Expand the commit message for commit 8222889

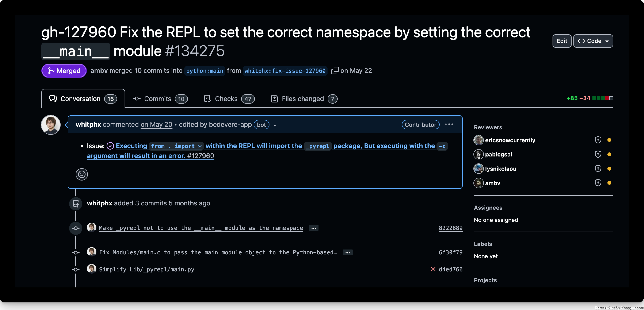pyautogui.click(x=314, y=228)
